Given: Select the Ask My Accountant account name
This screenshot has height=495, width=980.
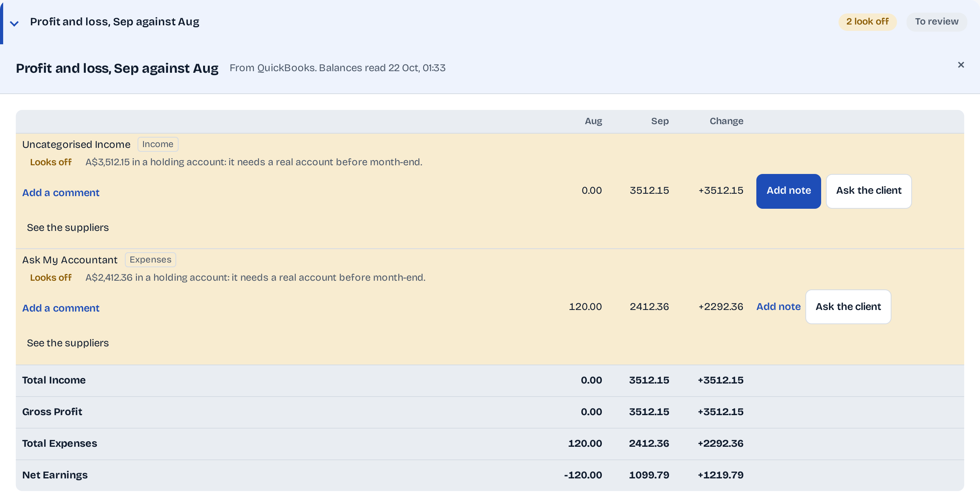Looking at the screenshot, I should coord(70,260).
